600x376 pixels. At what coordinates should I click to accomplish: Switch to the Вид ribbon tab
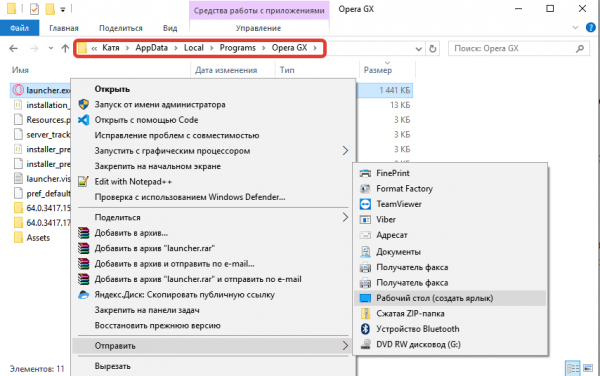pyautogui.click(x=170, y=28)
